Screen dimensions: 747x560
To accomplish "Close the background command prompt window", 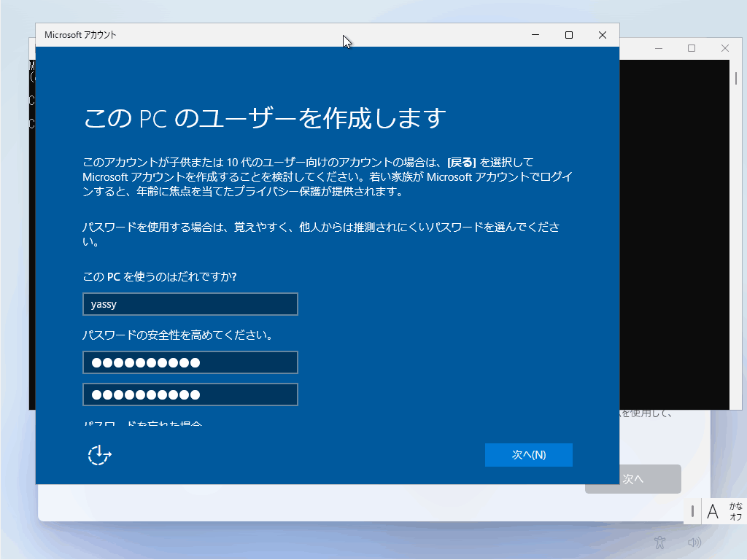I will [x=725, y=48].
